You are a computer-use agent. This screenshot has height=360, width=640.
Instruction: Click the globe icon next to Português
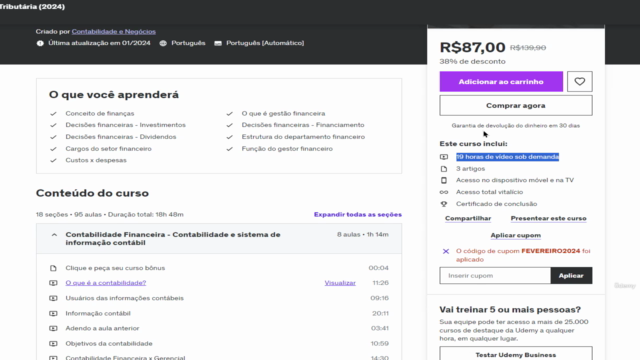163,43
